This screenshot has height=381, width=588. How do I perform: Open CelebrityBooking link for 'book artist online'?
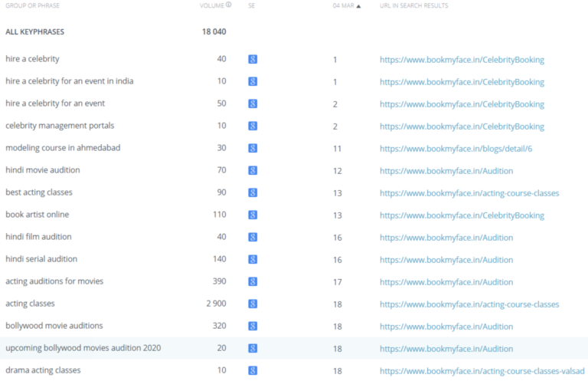462,215
